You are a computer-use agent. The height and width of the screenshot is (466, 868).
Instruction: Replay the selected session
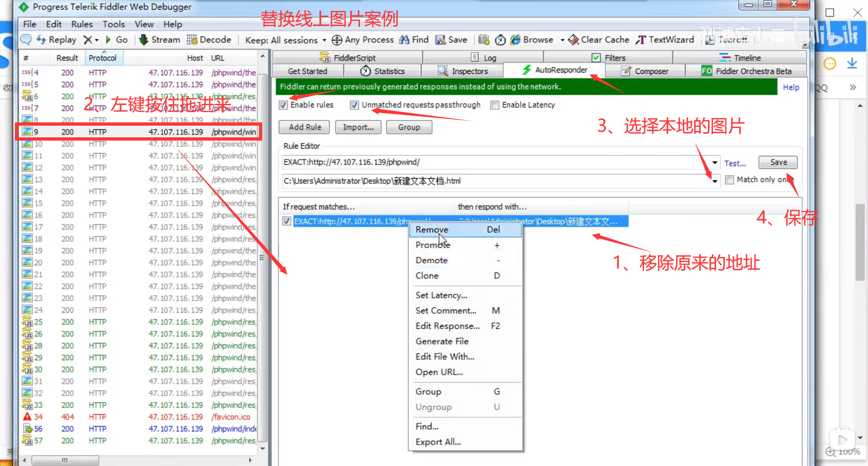coord(56,40)
